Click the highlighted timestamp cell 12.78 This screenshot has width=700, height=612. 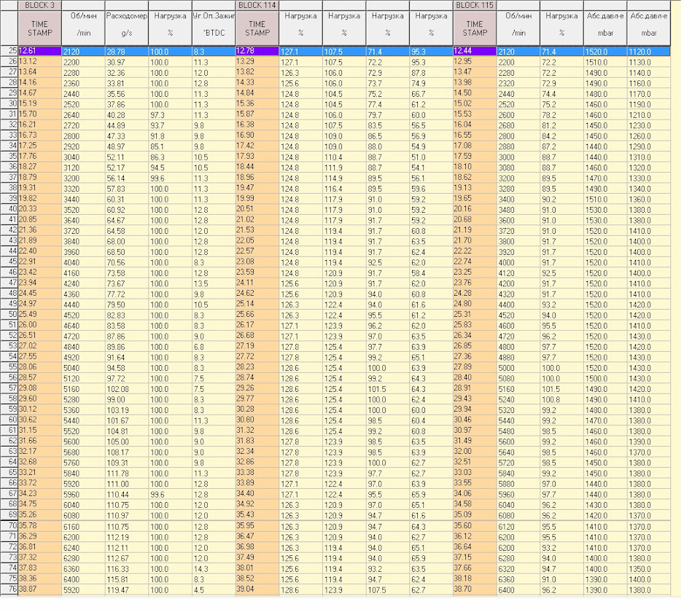(257, 51)
